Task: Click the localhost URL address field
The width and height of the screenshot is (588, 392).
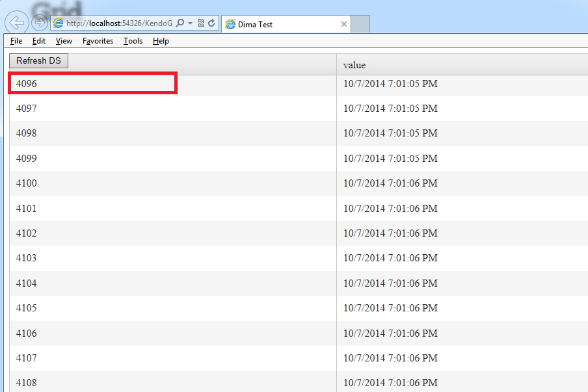Action: click(x=119, y=23)
